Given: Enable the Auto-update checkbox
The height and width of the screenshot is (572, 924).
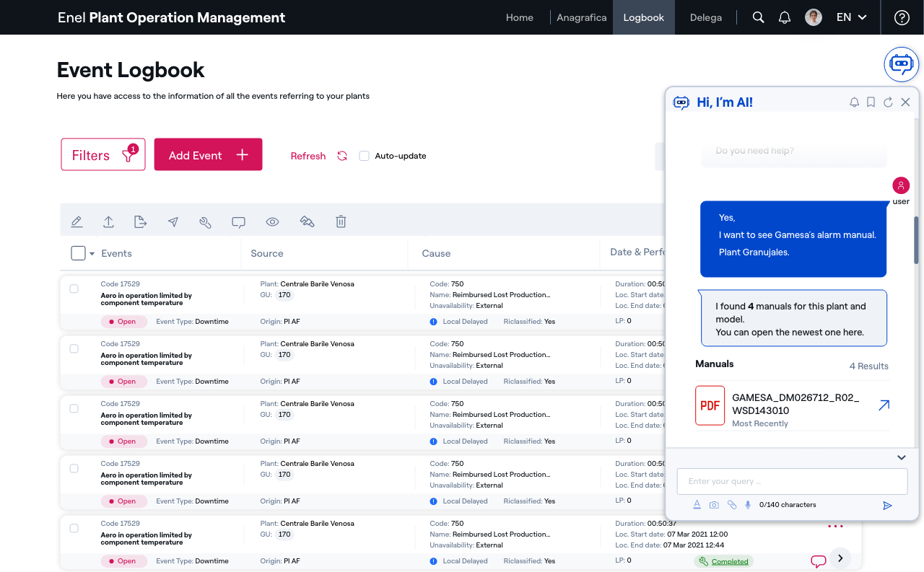Looking at the screenshot, I should click(x=365, y=156).
